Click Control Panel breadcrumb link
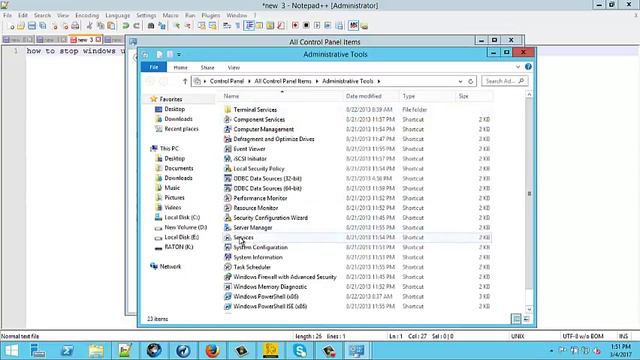The width and height of the screenshot is (640, 360). [x=227, y=81]
